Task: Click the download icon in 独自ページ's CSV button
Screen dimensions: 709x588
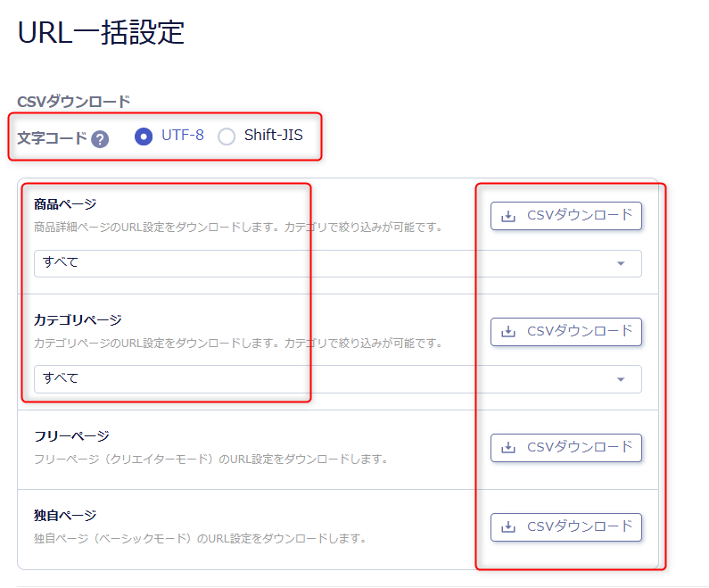Action: [x=508, y=527]
